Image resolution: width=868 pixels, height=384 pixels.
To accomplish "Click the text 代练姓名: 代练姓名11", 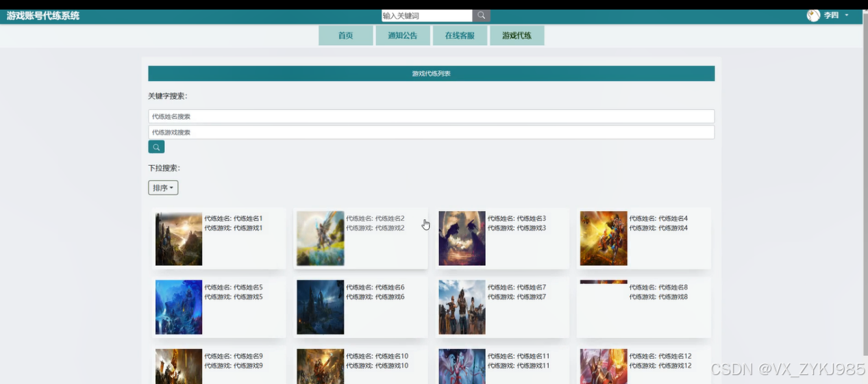I will [519, 357].
